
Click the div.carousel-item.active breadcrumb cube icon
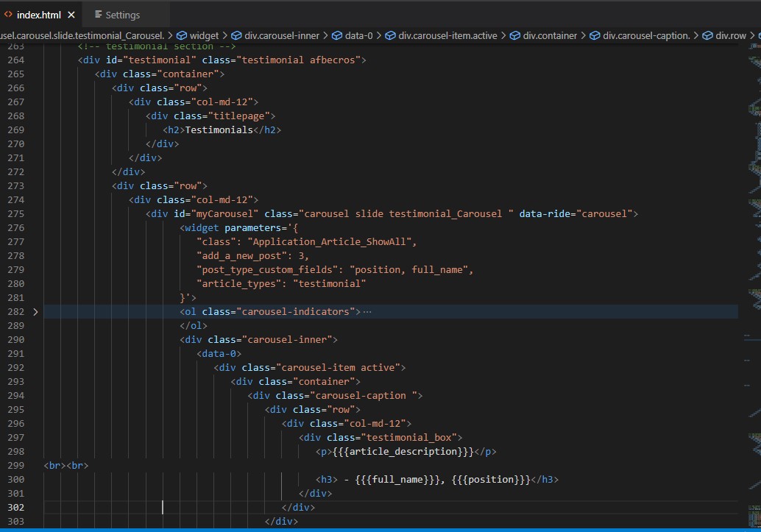pos(390,35)
